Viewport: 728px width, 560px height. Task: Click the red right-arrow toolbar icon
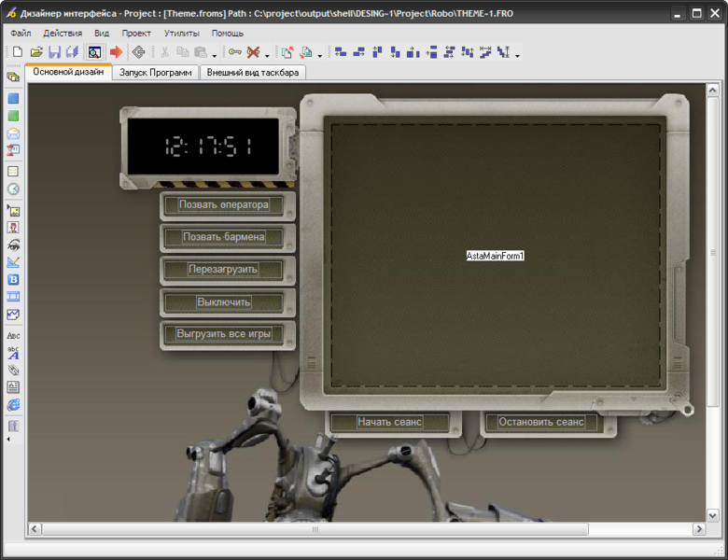pyautogui.click(x=116, y=52)
